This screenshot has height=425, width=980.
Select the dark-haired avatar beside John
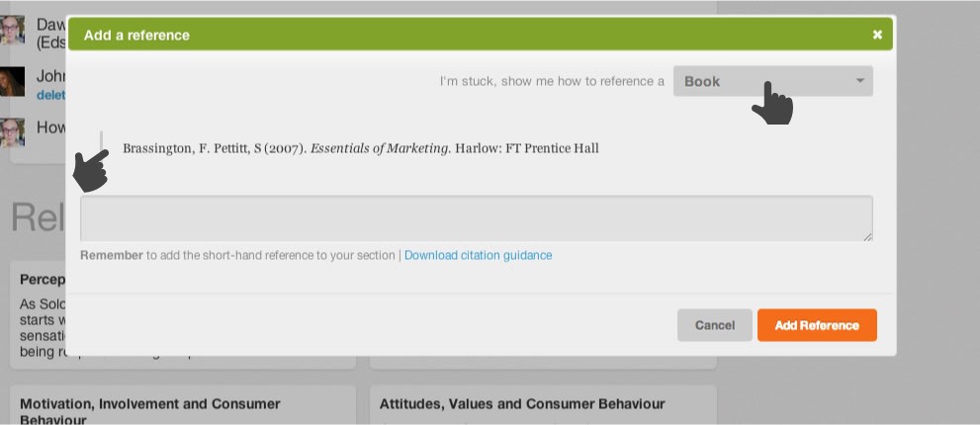coord(12,81)
